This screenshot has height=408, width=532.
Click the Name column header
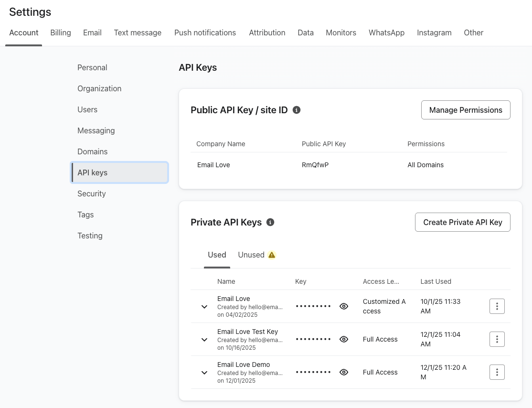pos(226,281)
